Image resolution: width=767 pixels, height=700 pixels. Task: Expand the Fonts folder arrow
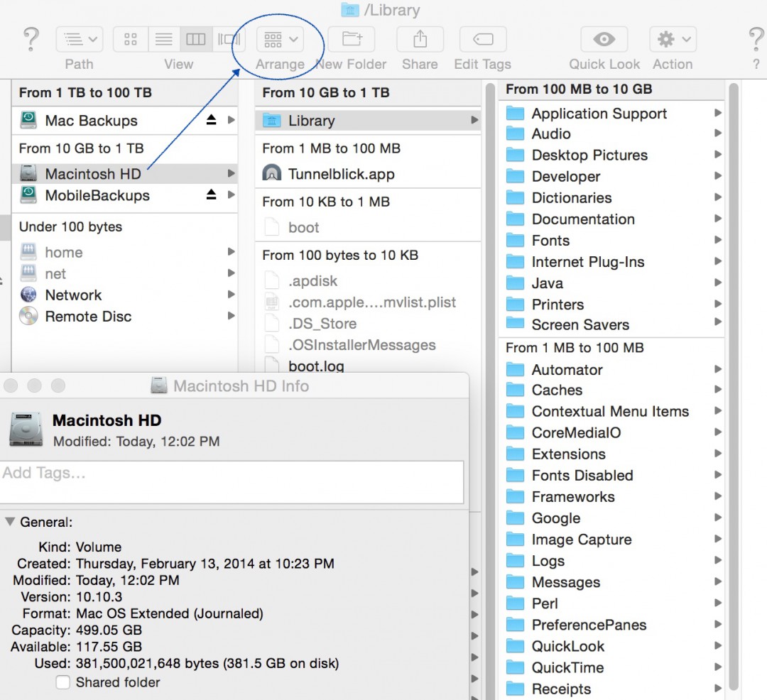coord(717,240)
